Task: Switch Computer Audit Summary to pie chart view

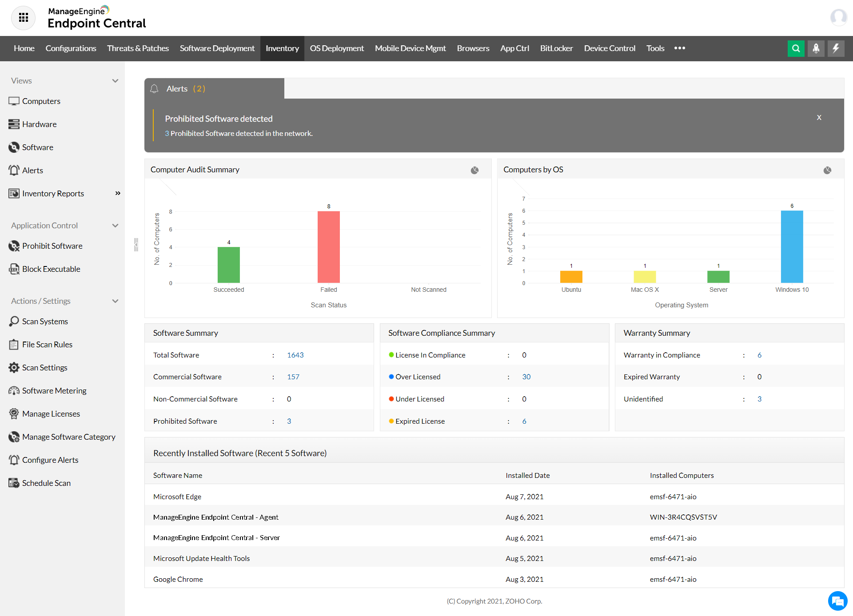Action: [474, 170]
